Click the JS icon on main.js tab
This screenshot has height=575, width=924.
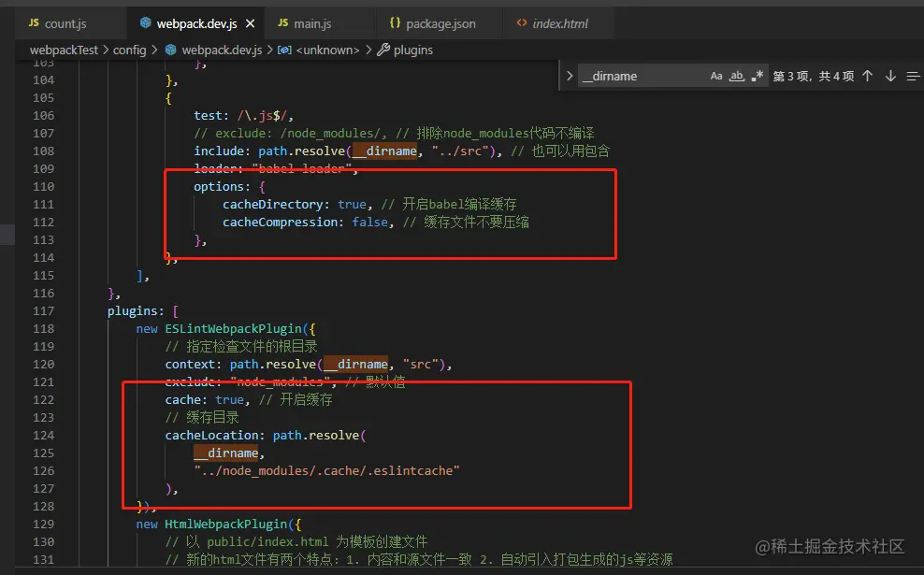point(282,22)
